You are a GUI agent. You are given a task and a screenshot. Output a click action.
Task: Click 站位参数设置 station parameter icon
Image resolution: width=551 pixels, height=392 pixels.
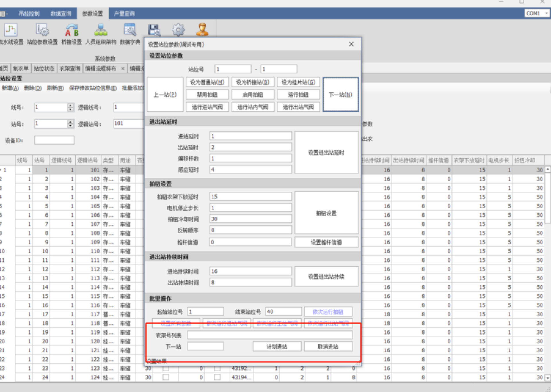point(42,30)
